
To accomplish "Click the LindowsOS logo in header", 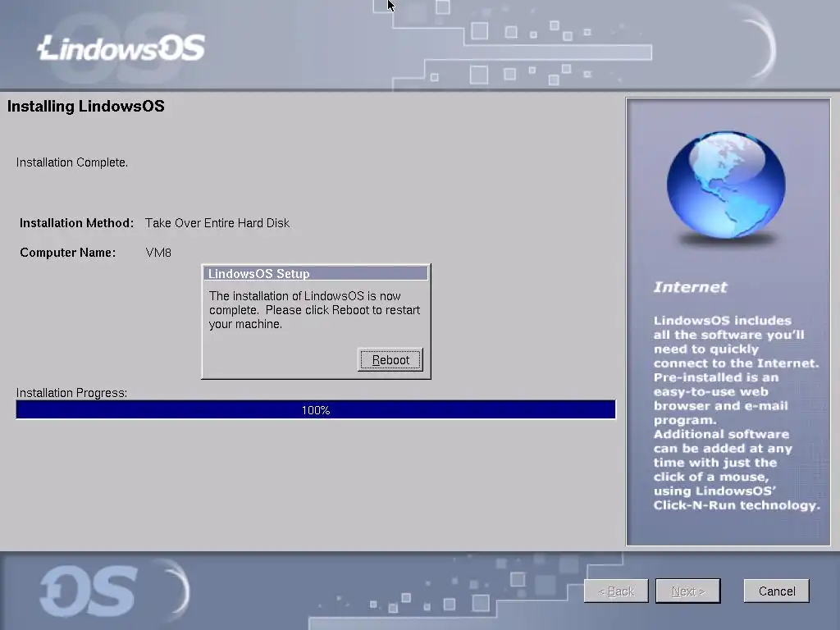I will [121, 48].
